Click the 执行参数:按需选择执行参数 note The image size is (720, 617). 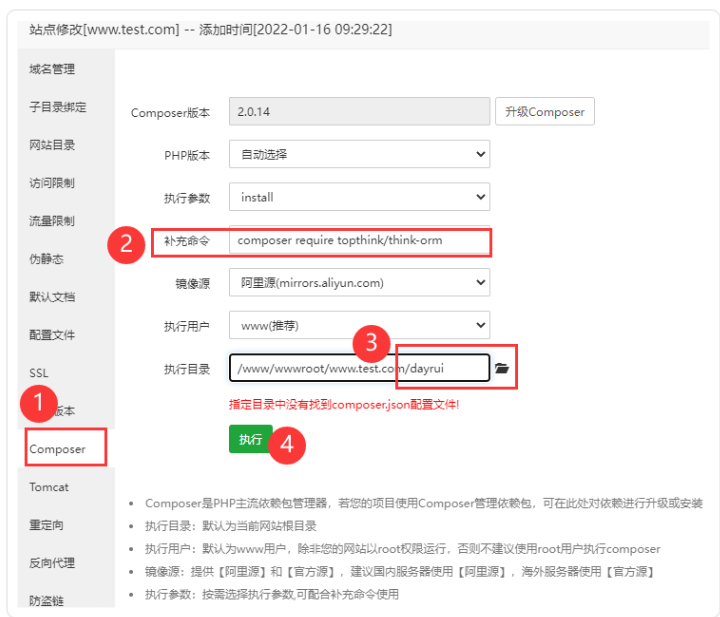tap(272, 595)
